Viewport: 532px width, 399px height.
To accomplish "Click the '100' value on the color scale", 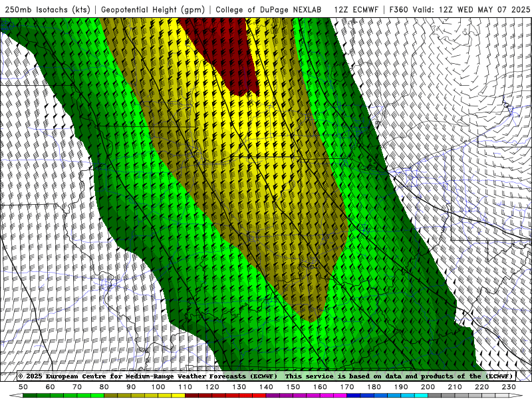I will (158, 387).
